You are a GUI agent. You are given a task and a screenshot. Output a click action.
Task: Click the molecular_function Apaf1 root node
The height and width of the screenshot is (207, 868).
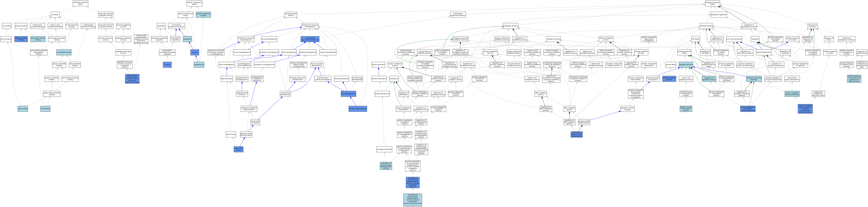click(x=81, y=3)
